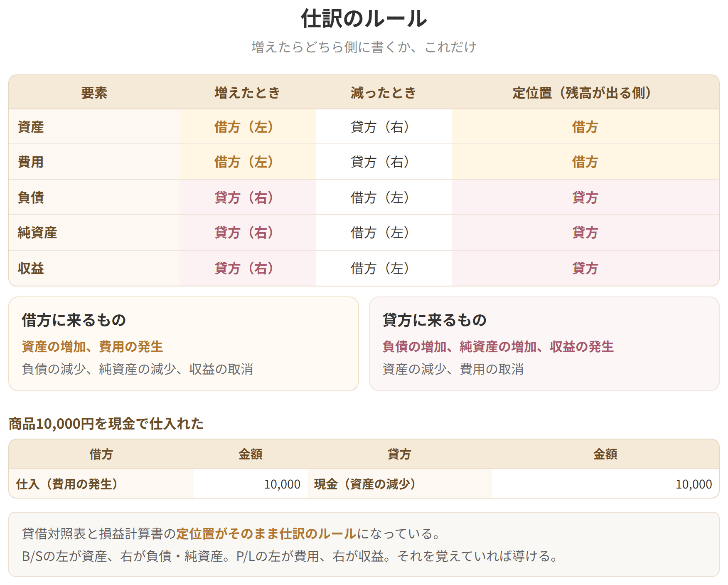This screenshot has height=585, width=728.
Task: Click the 借方に来るもの card heading
Action: 74,320
